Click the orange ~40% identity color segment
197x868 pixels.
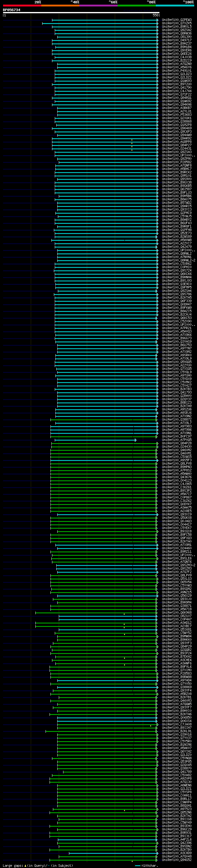click(x=60, y=6)
